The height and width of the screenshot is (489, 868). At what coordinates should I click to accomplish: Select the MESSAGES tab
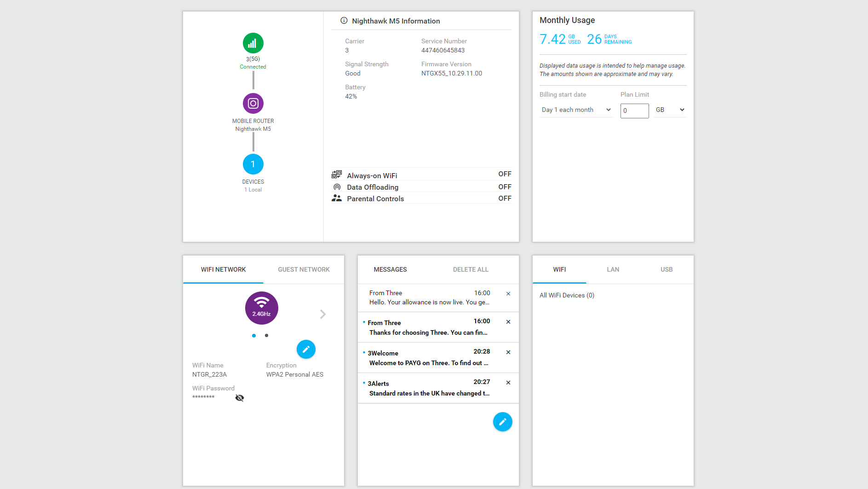coord(390,270)
